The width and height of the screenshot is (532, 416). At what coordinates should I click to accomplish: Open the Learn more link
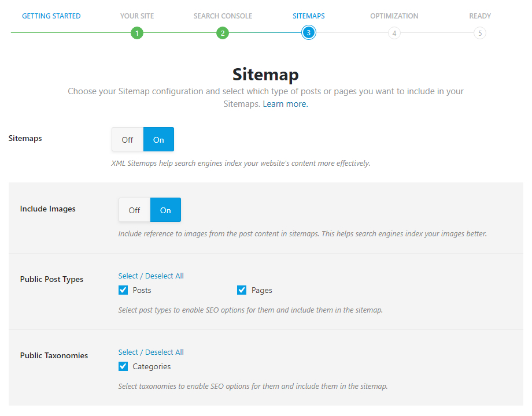click(285, 104)
